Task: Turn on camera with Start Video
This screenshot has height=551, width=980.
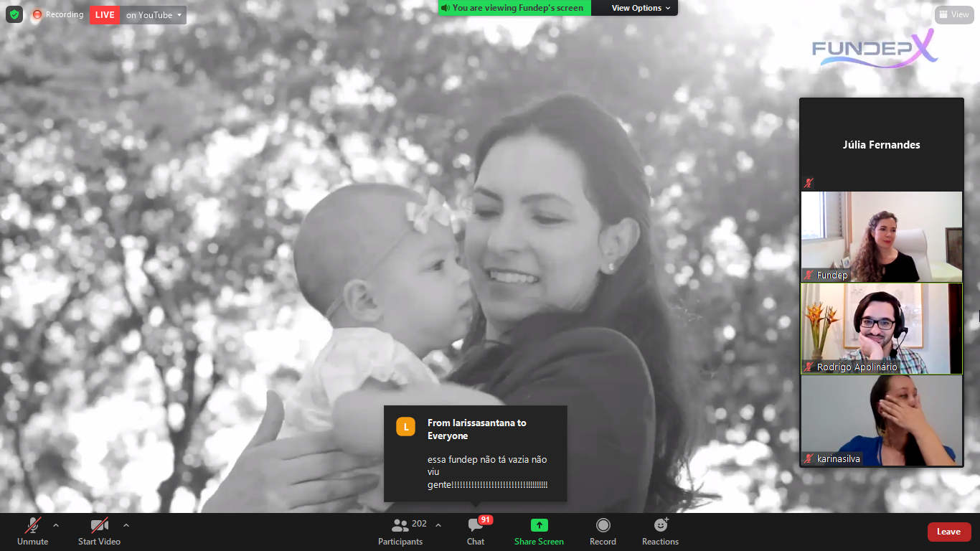Action: (99, 525)
